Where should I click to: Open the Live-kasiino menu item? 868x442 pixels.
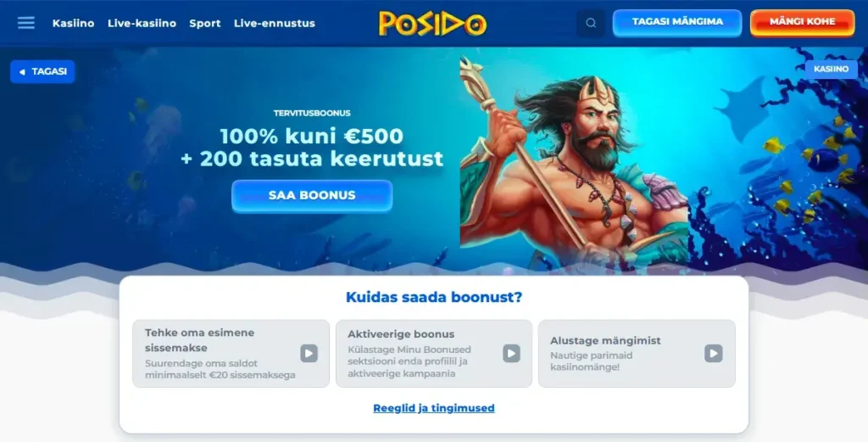click(x=142, y=23)
